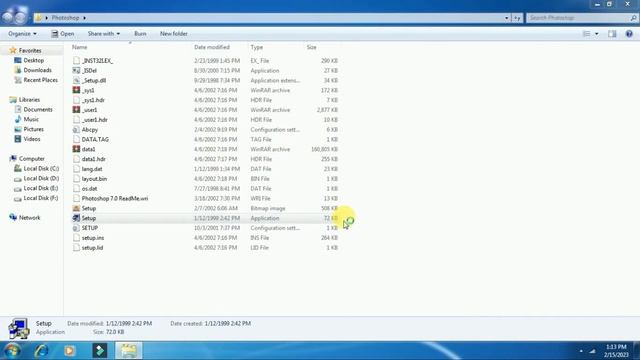
Task: Select the layout.bin file
Action: coord(94,179)
